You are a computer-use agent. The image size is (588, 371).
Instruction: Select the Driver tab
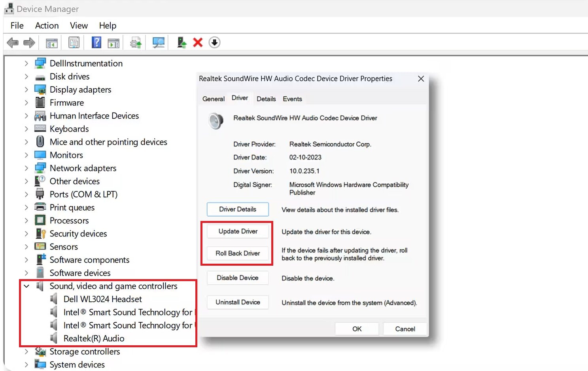click(x=240, y=98)
